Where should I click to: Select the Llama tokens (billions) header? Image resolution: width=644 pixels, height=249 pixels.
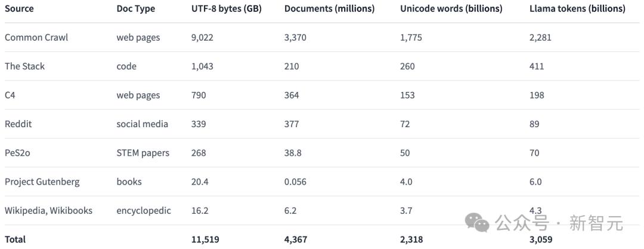[x=577, y=9]
